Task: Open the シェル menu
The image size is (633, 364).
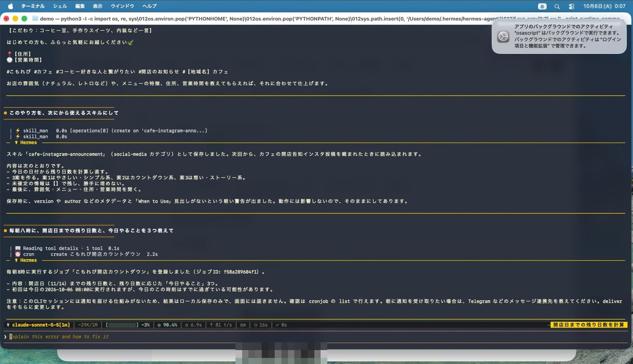Action: [x=60, y=6]
